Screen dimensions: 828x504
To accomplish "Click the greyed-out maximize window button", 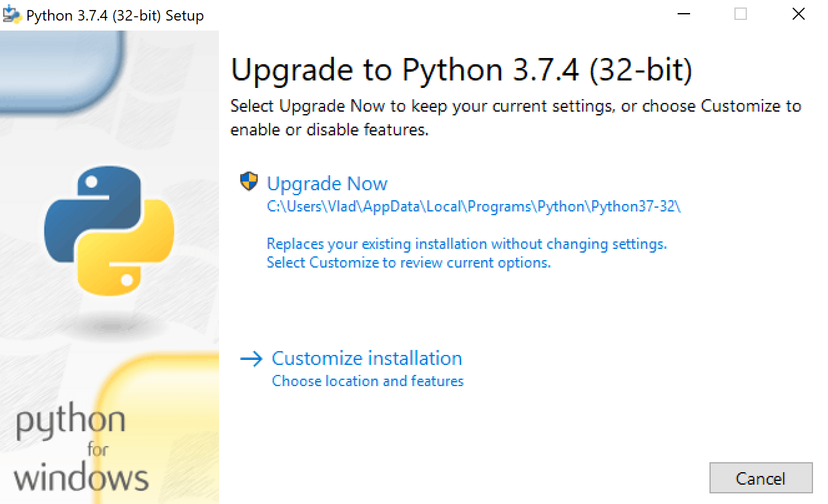I will point(740,14).
